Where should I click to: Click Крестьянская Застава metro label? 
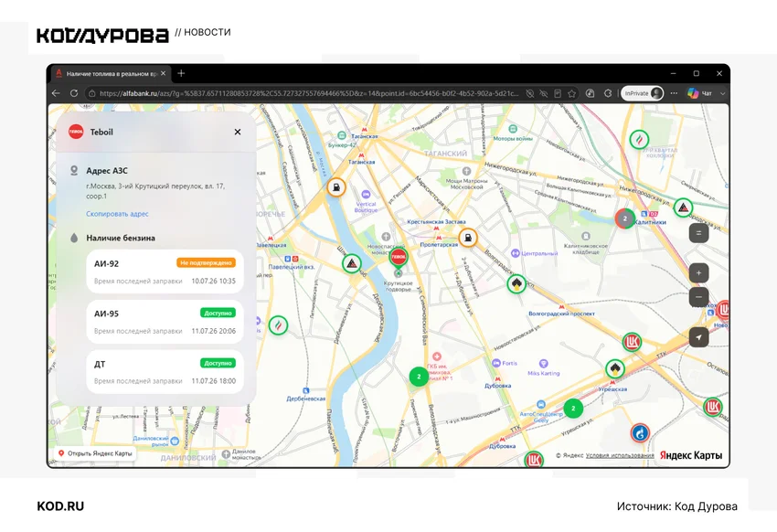[436, 222]
